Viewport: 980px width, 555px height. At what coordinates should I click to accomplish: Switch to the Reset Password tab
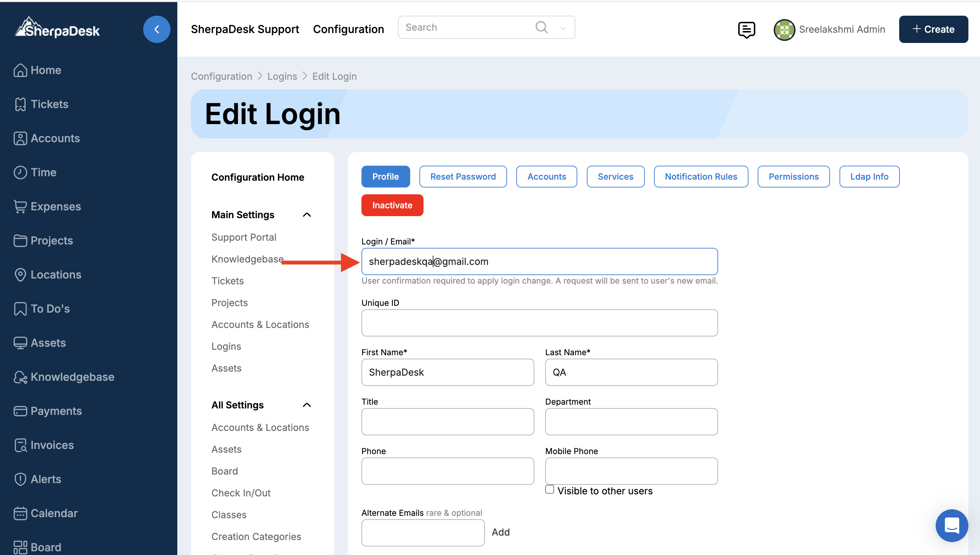(x=463, y=177)
